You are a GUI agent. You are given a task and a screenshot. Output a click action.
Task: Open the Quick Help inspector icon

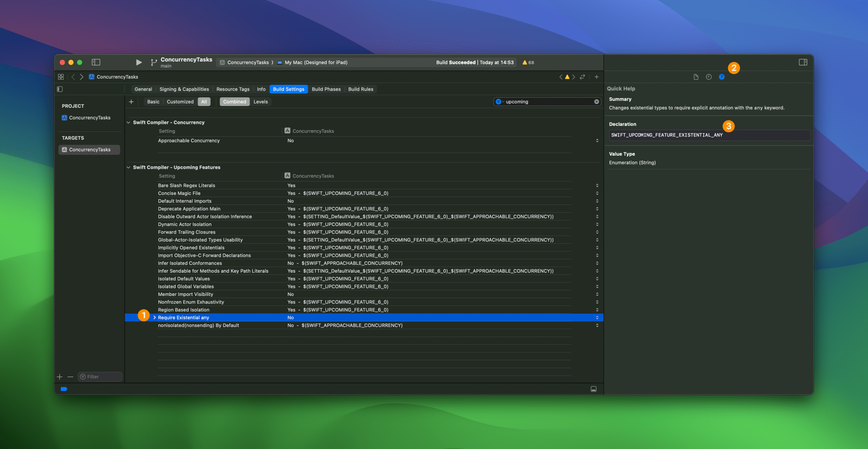click(721, 77)
